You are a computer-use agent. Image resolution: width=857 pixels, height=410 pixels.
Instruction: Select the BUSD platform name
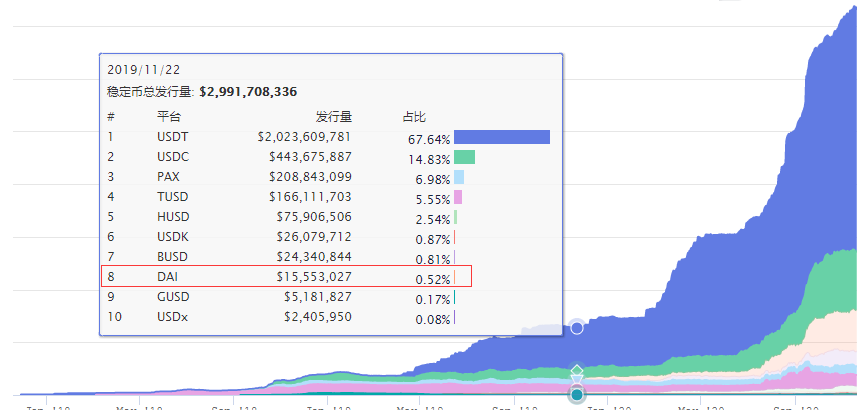[x=172, y=256]
